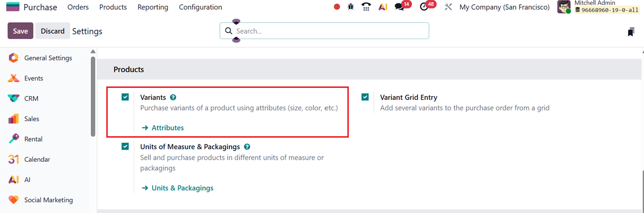Open the activities clock icon
This screenshot has width=644, height=213.
click(x=424, y=7)
